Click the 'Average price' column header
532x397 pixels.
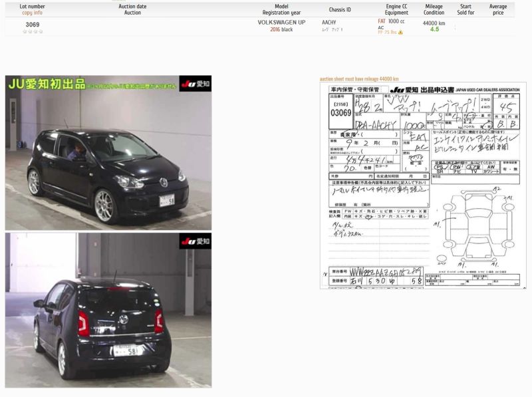[497, 9]
